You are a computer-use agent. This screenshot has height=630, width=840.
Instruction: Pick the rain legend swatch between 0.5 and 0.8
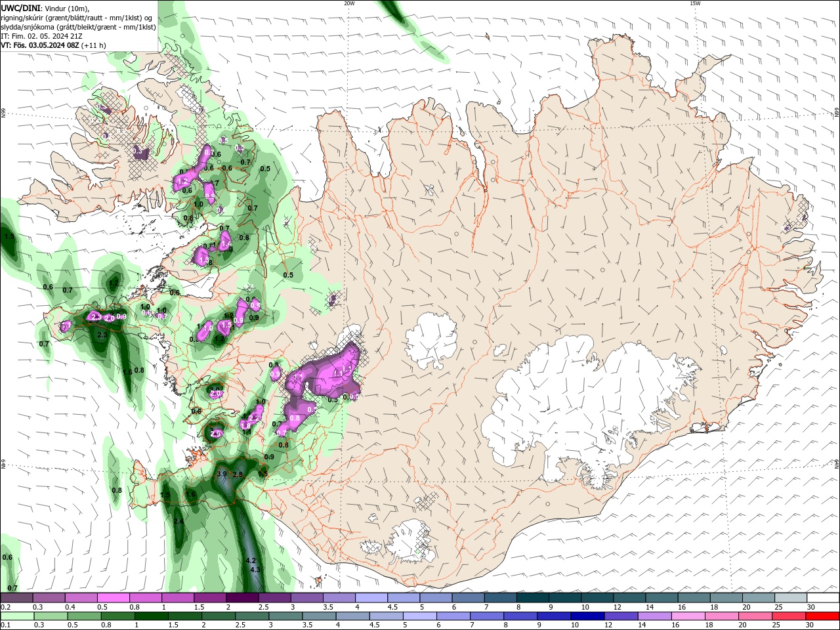point(85,616)
